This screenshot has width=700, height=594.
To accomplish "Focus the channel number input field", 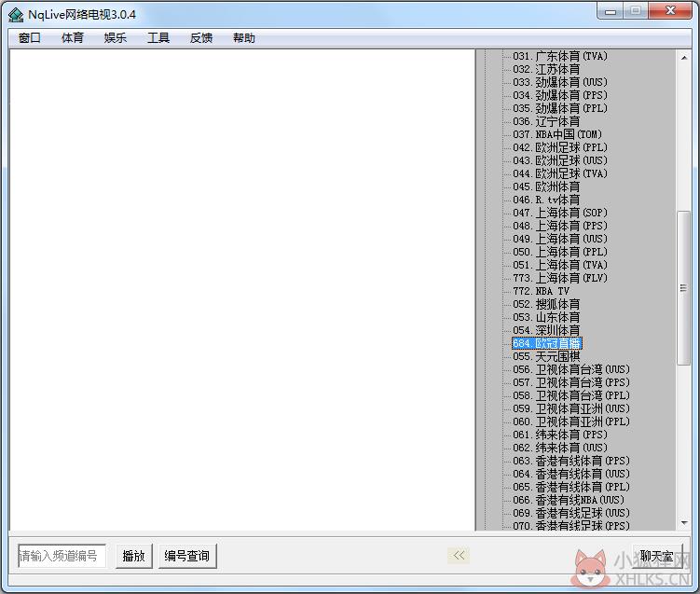I will click(x=62, y=556).
